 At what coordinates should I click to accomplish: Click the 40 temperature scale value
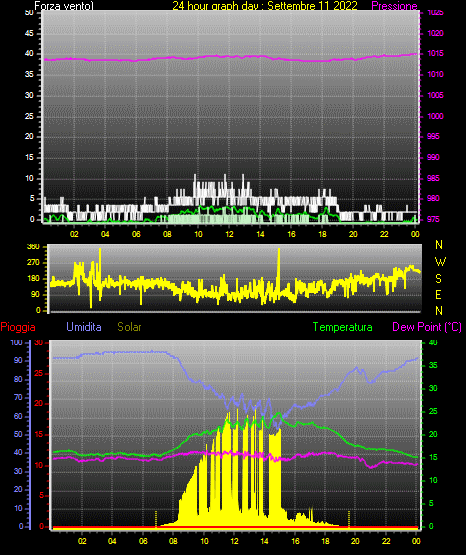(x=433, y=342)
